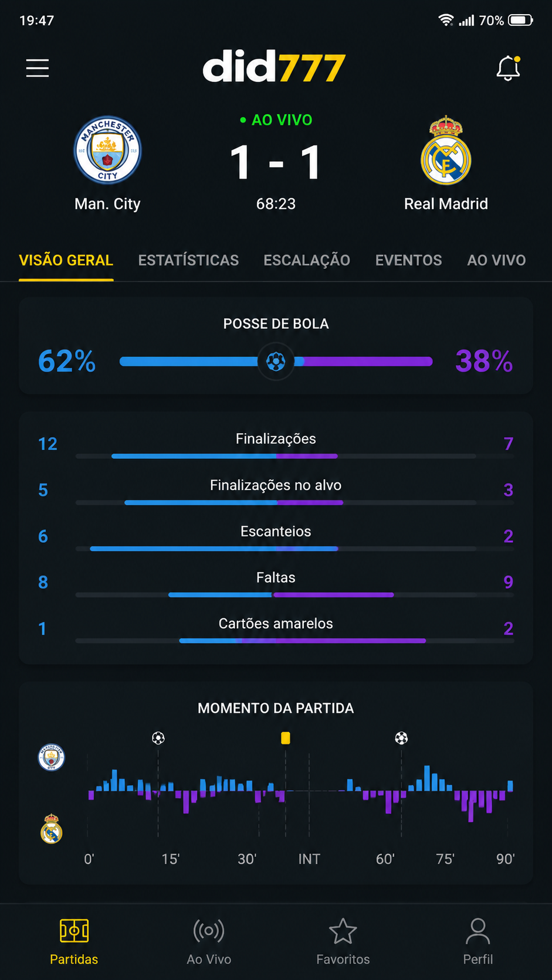This screenshot has width=552, height=980.
Task: Tap the Real Madrid crest
Action: [x=446, y=150]
